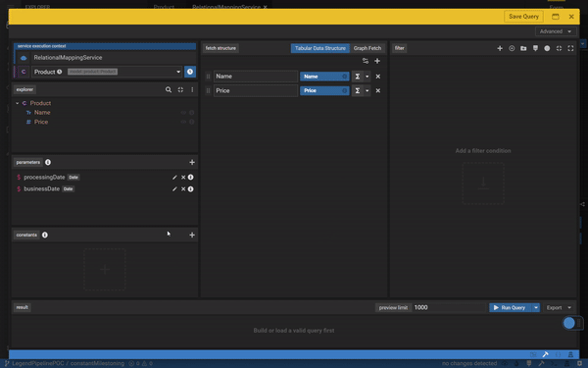588x368 pixels.
Task: Click the blue Price property badge
Action: pyautogui.click(x=324, y=90)
